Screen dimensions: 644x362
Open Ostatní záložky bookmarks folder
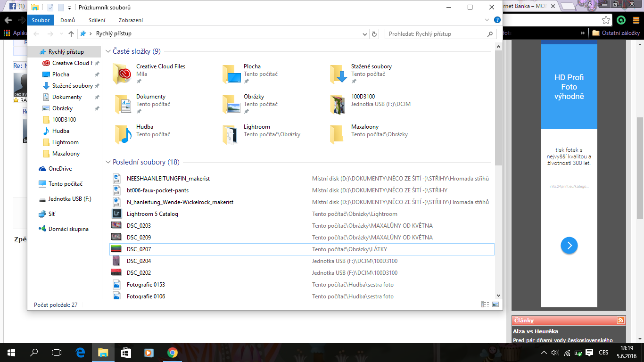tap(616, 33)
